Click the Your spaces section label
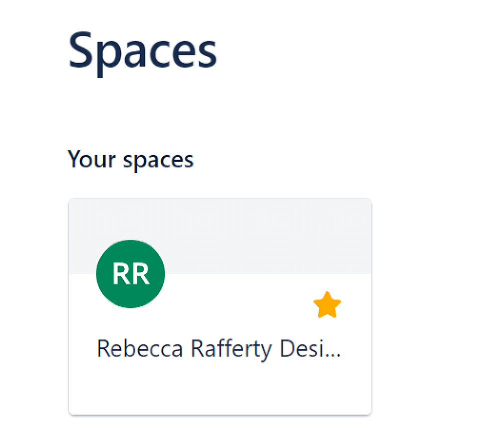 [x=131, y=159]
